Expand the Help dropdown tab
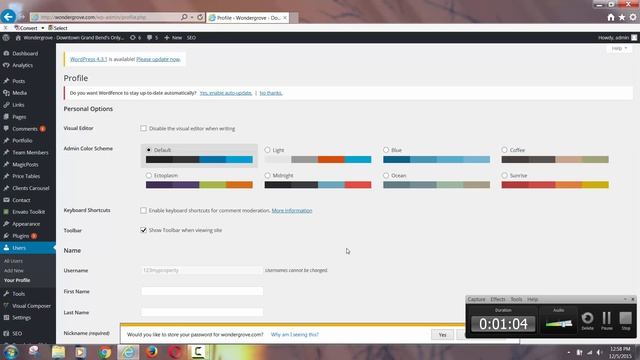This screenshot has width=640, height=360. pos(619,48)
